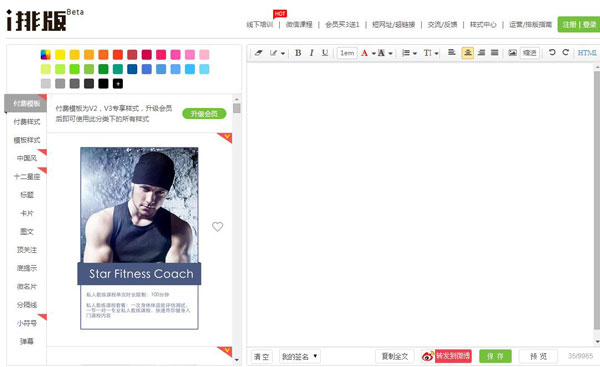This screenshot has height=367, width=600.
Task: Open the format brush dropdown arrow
Action: click(283, 53)
